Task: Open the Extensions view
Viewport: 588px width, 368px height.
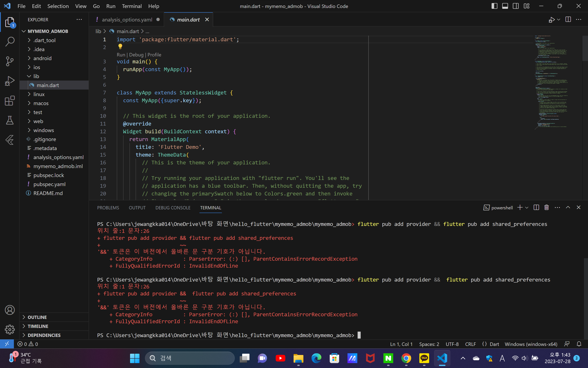Action: point(10,101)
